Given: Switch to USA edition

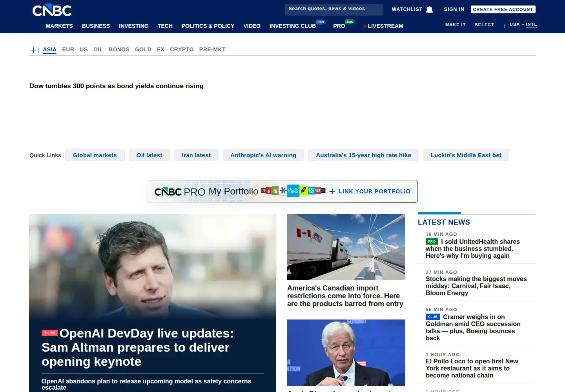Looking at the screenshot, I should 514,24.
